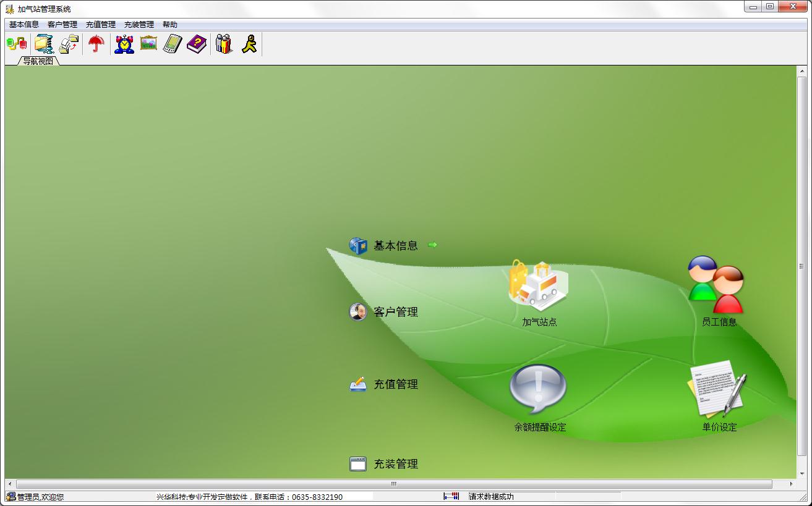Click the blue book icon beside 基本信息

(358, 246)
